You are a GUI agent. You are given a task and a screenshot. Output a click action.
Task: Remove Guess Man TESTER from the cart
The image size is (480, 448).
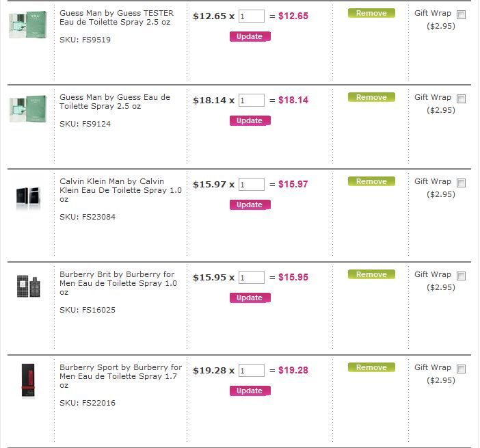coord(371,13)
